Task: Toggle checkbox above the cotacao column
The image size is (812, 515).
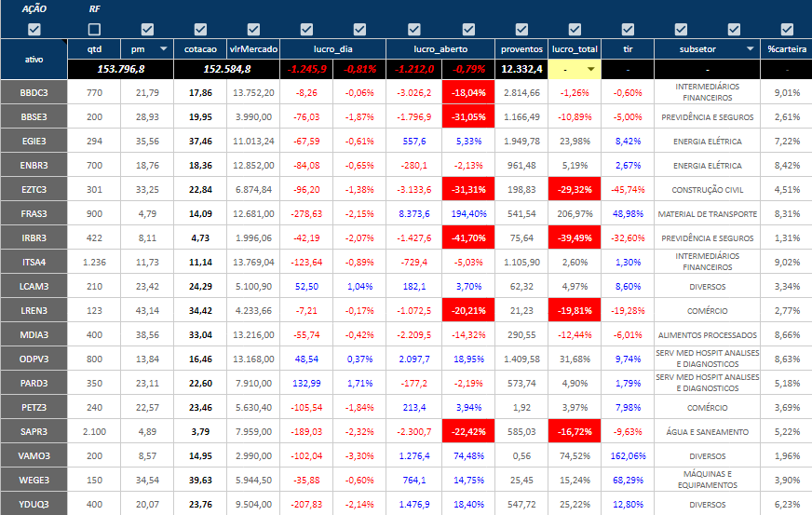Action: tap(200, 30)
